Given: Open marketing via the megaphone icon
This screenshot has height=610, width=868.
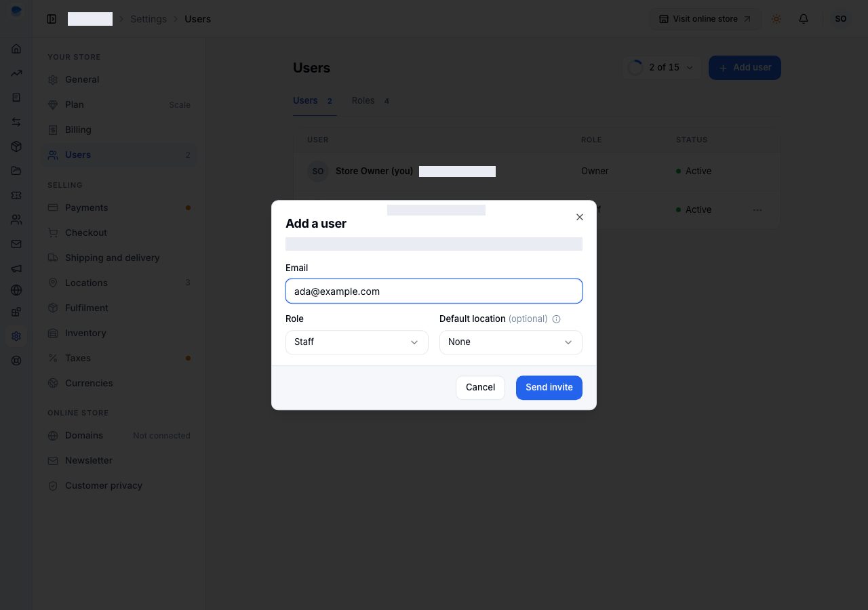Looking at the screenshot, I should (x=16, y=268).
